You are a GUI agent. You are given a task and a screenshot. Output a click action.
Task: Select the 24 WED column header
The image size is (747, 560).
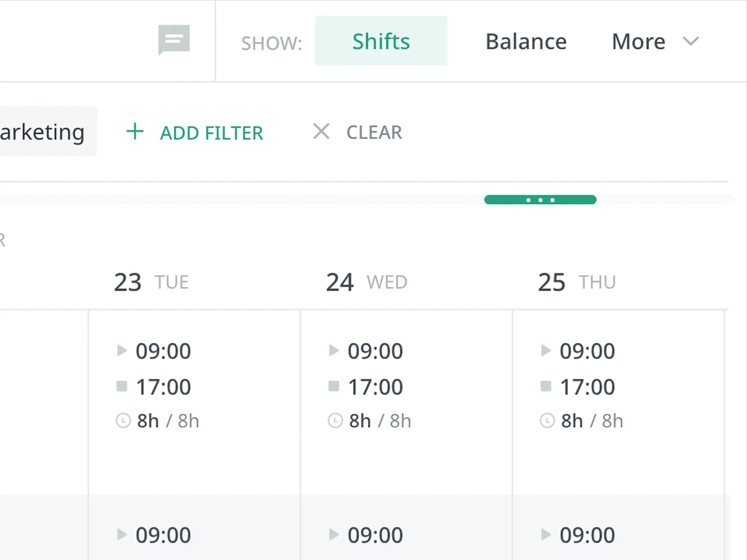[x=366, y=282]
